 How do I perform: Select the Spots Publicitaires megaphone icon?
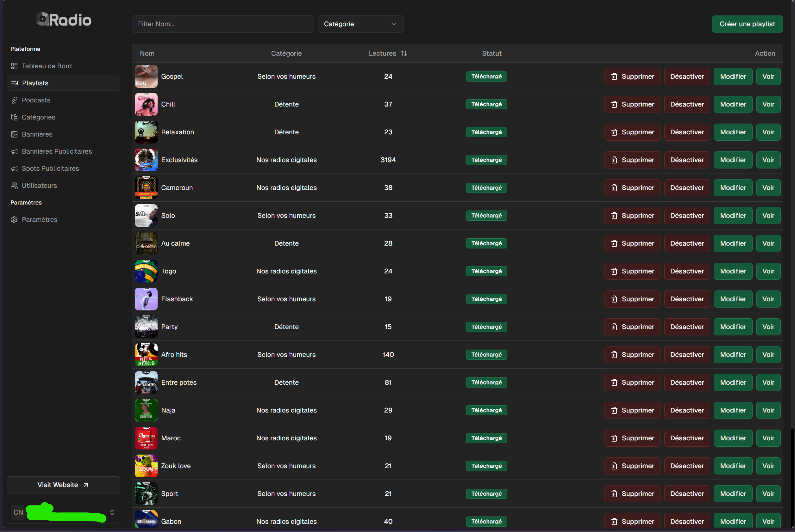[x=14, y=168]
